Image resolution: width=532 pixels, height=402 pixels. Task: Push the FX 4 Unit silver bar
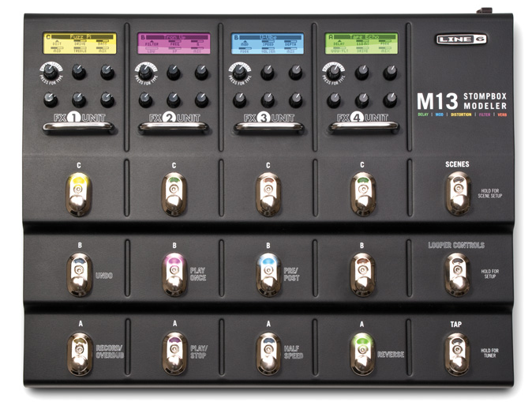[363, 127]
